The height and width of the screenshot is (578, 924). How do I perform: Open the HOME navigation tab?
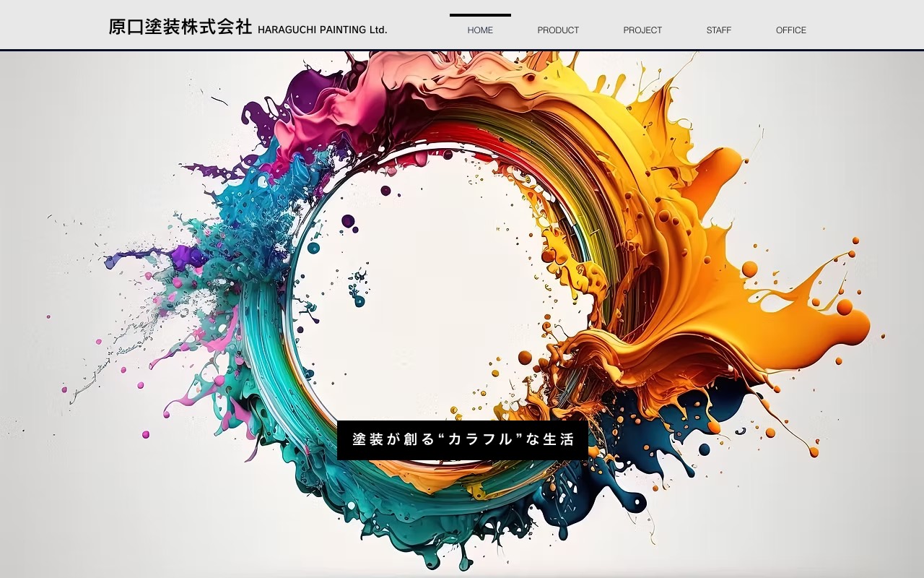480,30
